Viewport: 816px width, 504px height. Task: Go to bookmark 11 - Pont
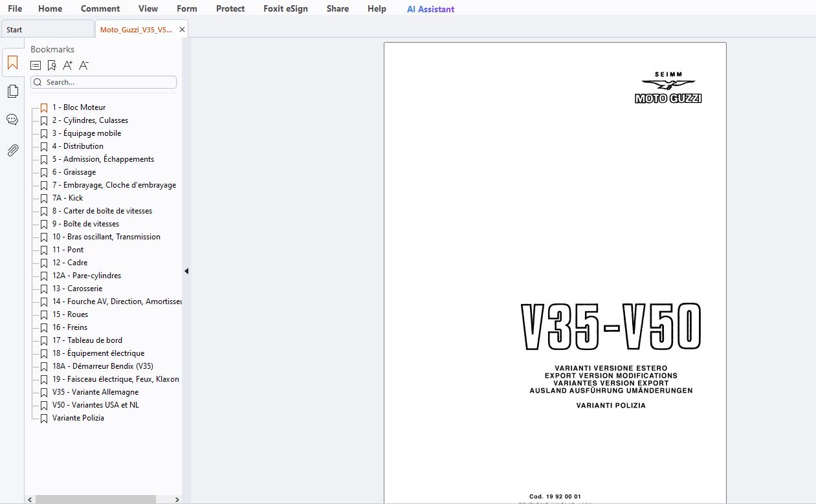pyautogui.click(x=68, y=250)
